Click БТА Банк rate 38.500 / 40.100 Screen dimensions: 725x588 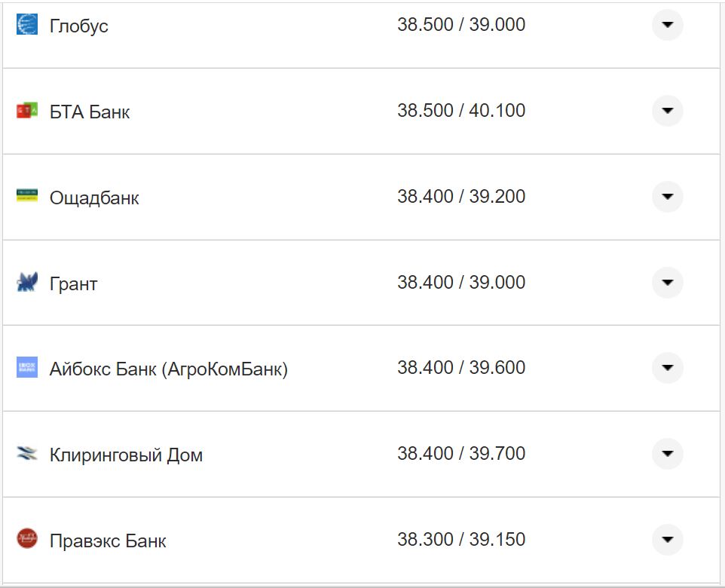(461, 111)
